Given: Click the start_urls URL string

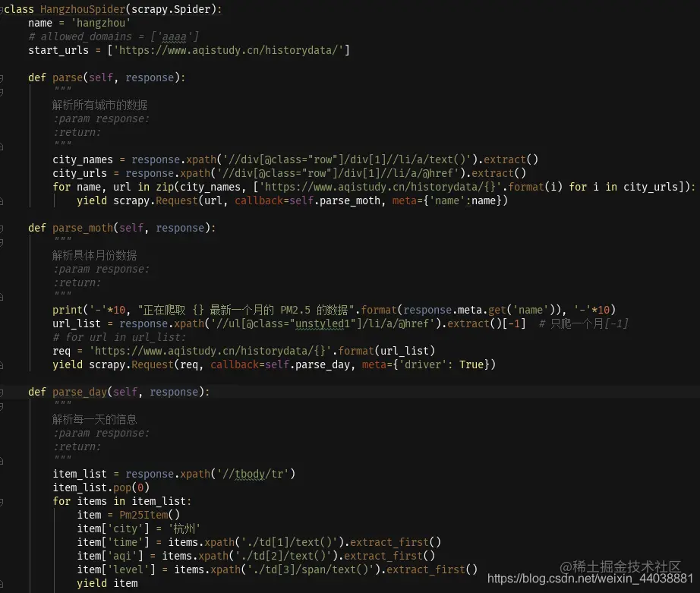Looking at the screenshot, I should [228, 50].
